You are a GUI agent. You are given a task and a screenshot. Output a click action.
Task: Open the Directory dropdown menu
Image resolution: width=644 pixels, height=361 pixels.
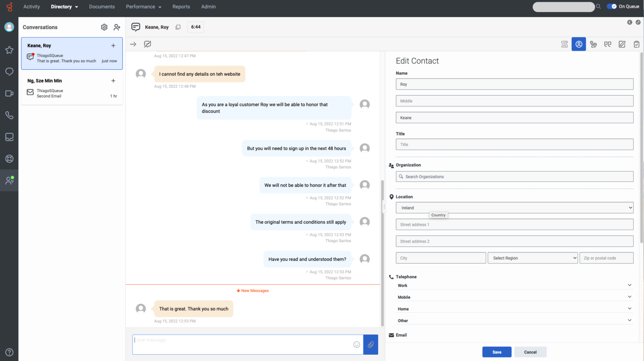click(x=64, y=7)
